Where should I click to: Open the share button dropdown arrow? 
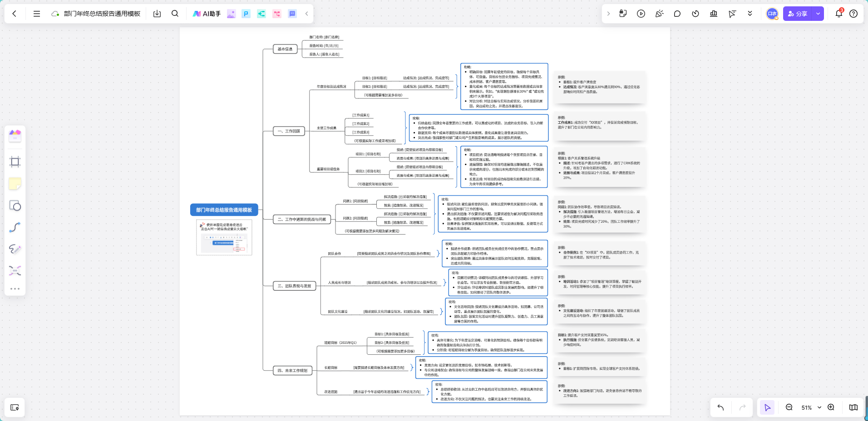[x=818, y=14]
